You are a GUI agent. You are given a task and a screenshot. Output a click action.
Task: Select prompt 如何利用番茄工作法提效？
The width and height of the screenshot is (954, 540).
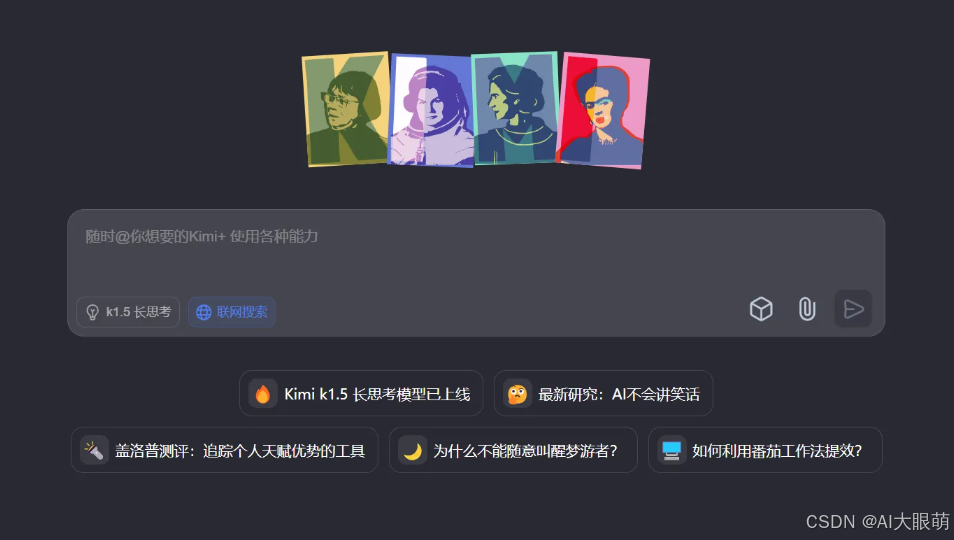[x=765, y=450]
